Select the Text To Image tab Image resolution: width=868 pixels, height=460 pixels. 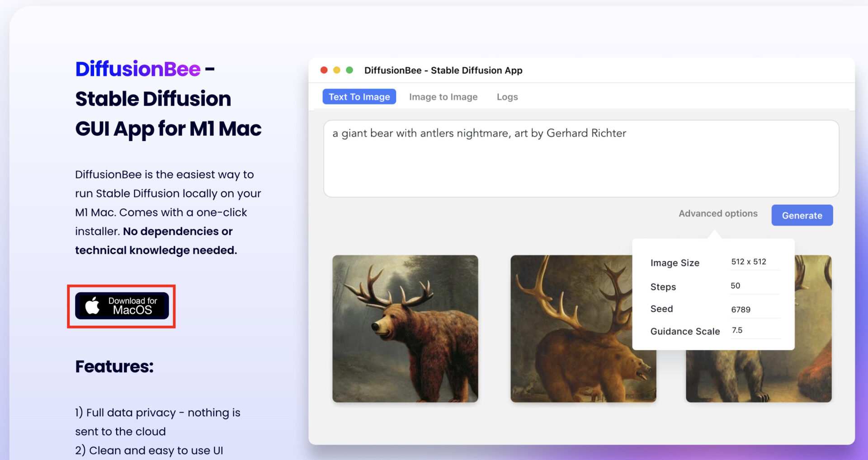359,96
